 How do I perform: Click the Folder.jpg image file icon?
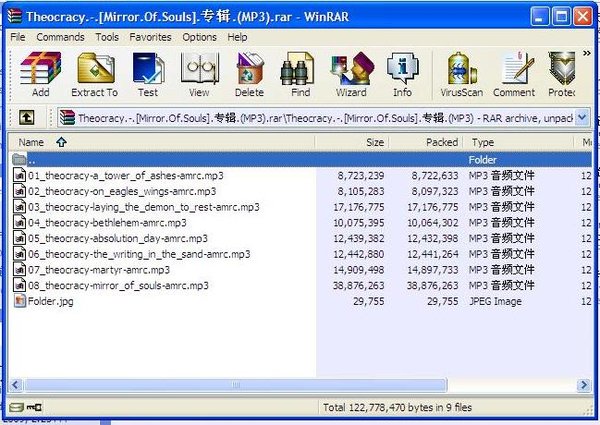pyautogui.click(x=20, y=301)
